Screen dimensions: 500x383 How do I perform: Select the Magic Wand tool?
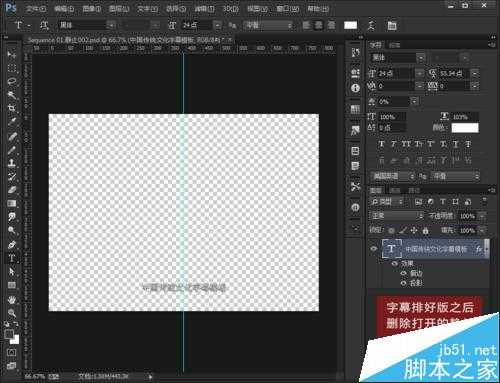click(12, 95)
